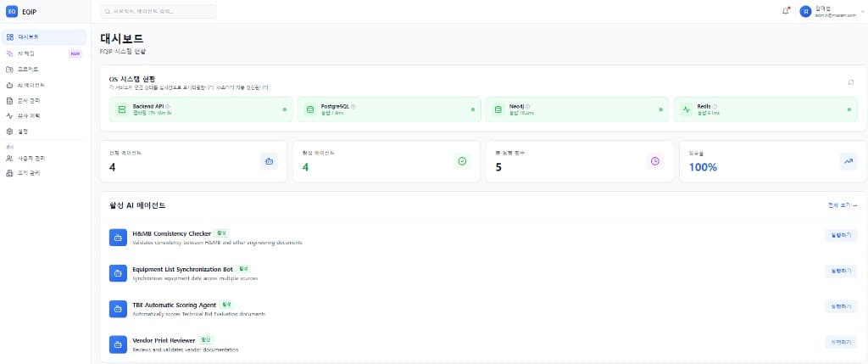Click the trend arrow icon in 100% card

pyautogui.click(x=848, y=161)
